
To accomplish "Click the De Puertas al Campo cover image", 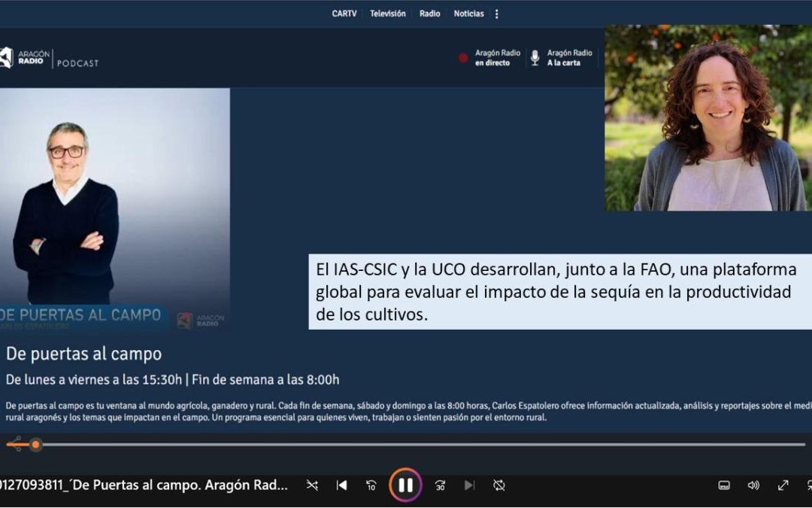I will [x=115, y=209].
